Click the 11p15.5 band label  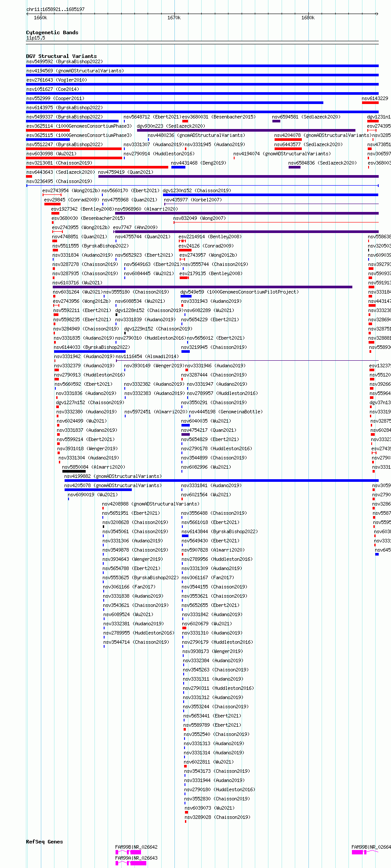coord(36,38)
